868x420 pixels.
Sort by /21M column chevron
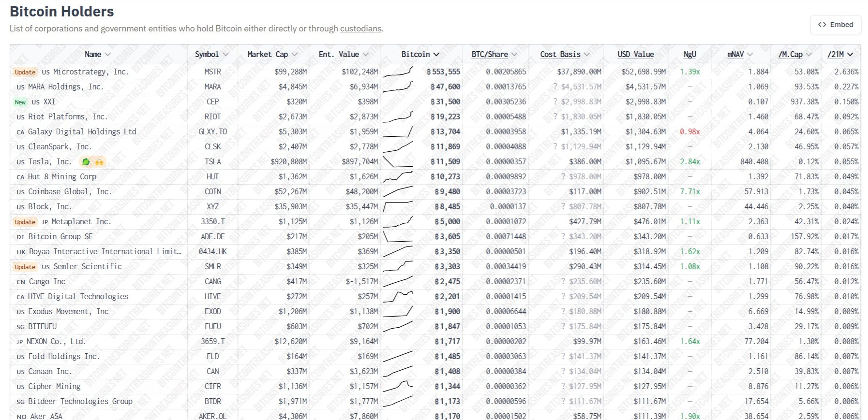pyautogui.click(x=851, y=54)
